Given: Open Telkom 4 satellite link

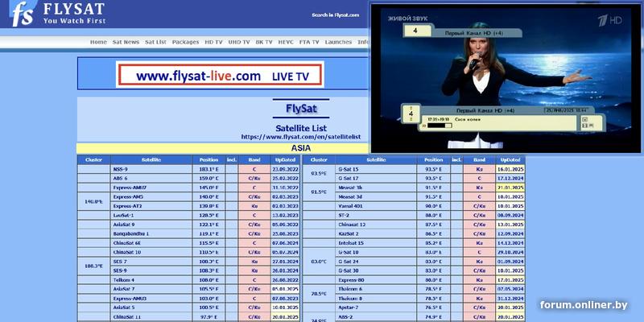Looking at the screenshot, I should point(124,280).
